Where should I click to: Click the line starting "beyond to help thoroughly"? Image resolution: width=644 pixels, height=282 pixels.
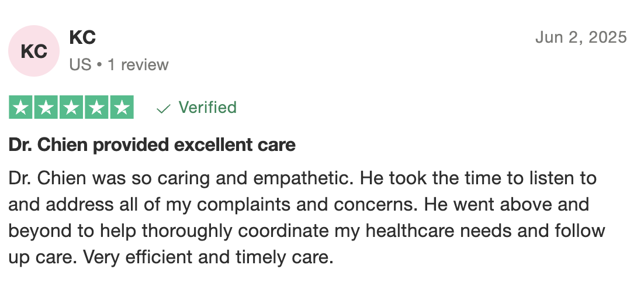click(x=306, y=231)
